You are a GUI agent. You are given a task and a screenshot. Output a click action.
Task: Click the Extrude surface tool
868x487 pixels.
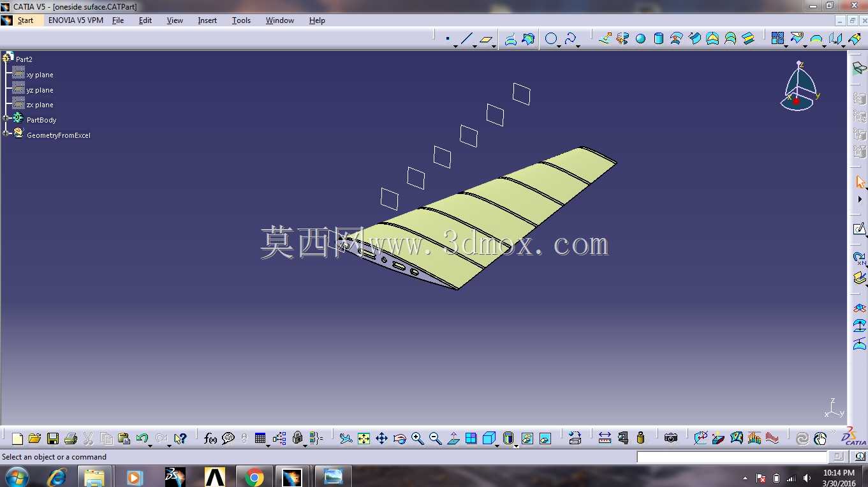click(x=605, y=39)
